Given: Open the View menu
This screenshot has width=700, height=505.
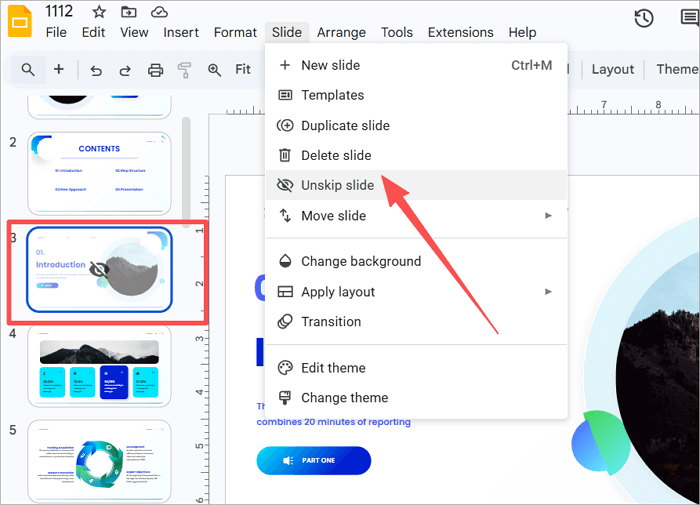Looking at the screenshot, I should tap(134, 32).
